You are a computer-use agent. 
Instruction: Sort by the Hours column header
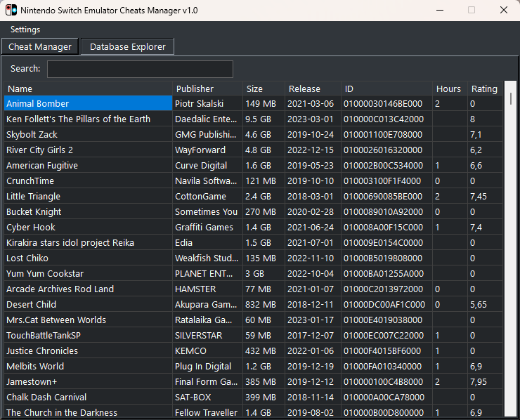pyautogui.click(x=450, y=88)
